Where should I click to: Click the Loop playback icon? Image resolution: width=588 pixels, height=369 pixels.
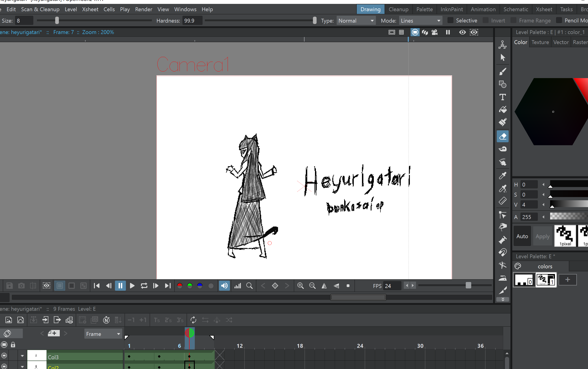(144, 285)
